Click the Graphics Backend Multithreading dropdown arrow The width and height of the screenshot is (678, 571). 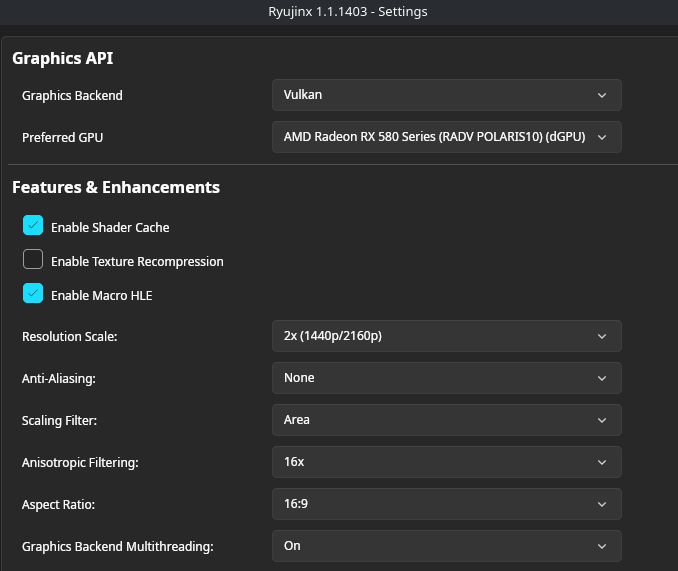point(601,546)
